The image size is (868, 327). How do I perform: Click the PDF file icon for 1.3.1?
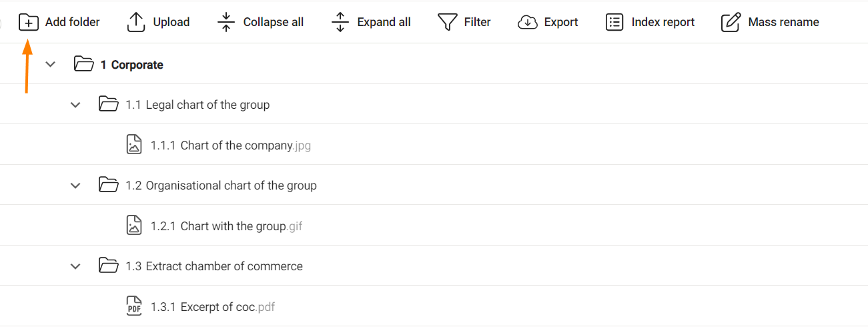point(134,306)
